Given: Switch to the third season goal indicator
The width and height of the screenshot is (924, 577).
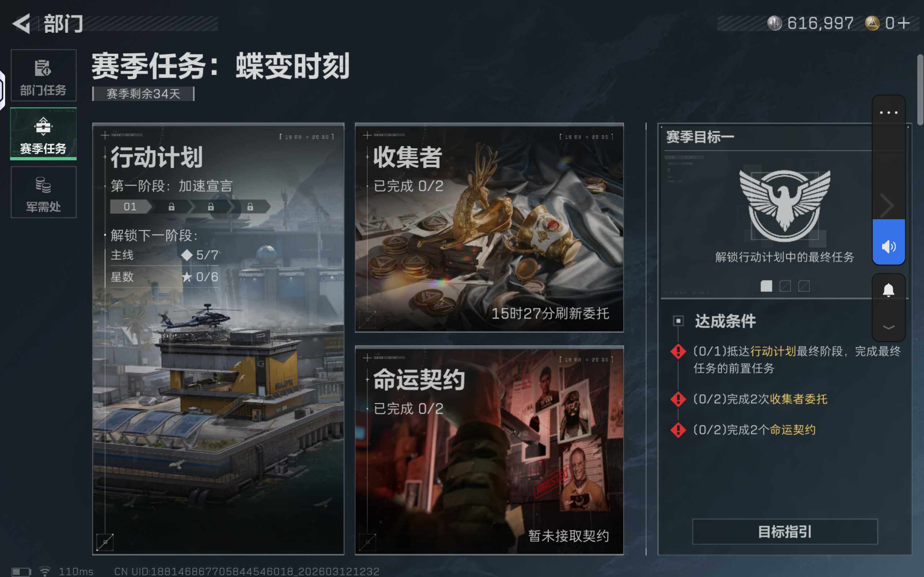Looking at the screenshot, I should coord(804,286).
